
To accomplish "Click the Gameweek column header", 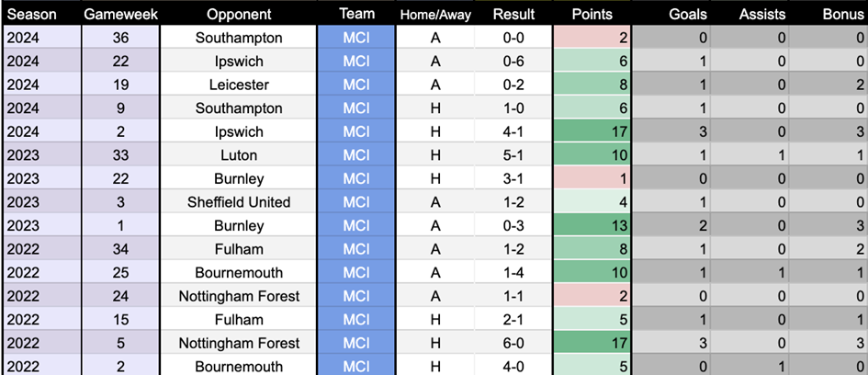I will (119, 15).
